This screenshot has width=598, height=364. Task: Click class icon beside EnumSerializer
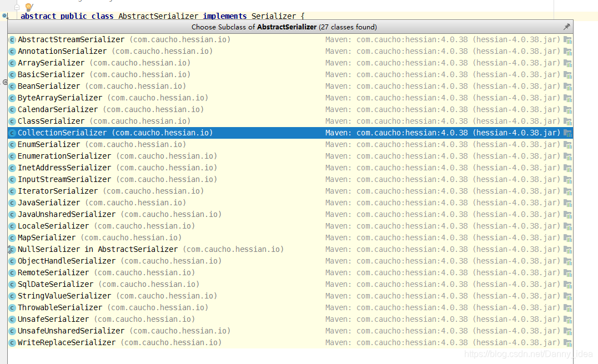click(x=12, y=145)
